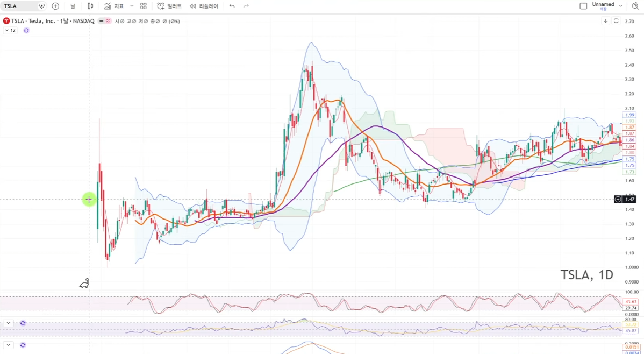Click the plus button at 1.47 crosshair
The image size is (644, 354).
click(x=618, y=200)
